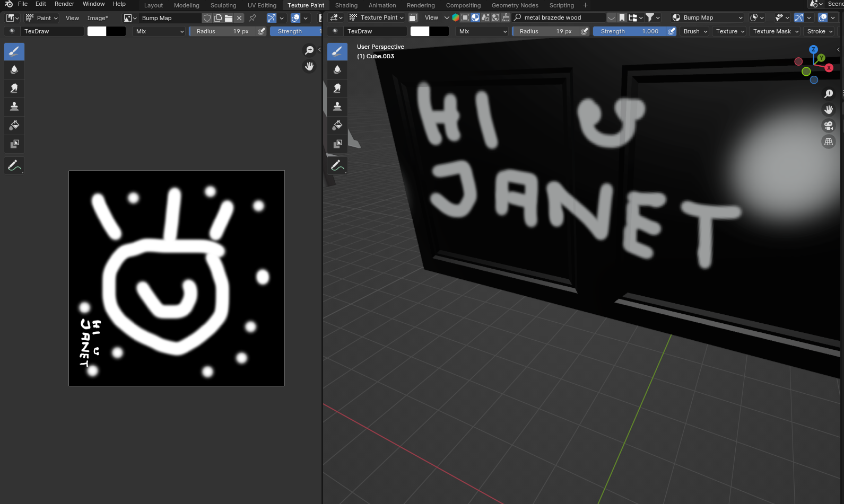Viewport: 844px width, 504px height.
Task: Toggle camera view in 3D viewport
Action: pos(829,126)
